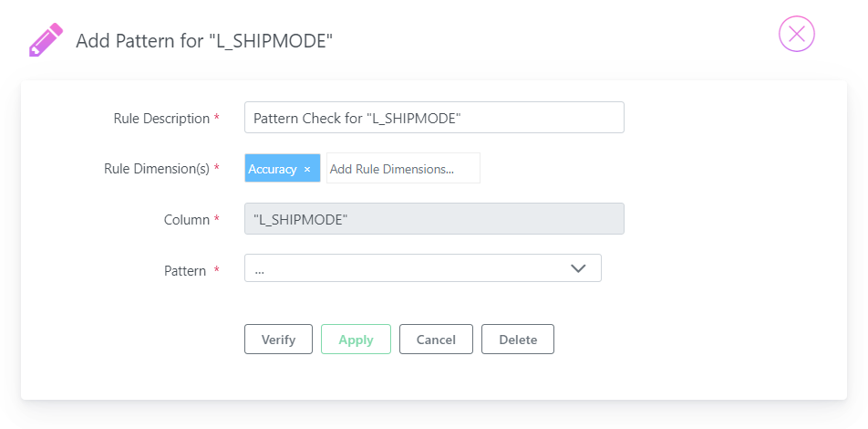Focus the Add Rule Dimensions input
The height and width of the screenshot is (429, 868).
[403, 169]
